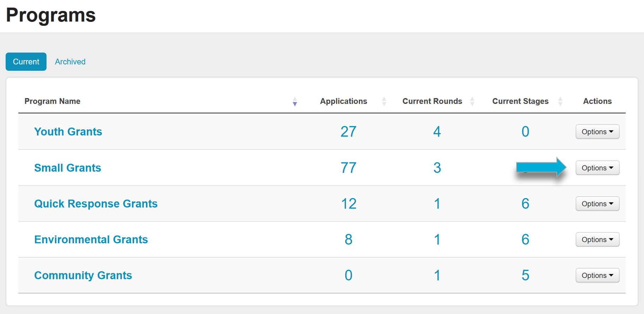Sort by Applications column arrows
644x314 pixels.
point(384,101)
